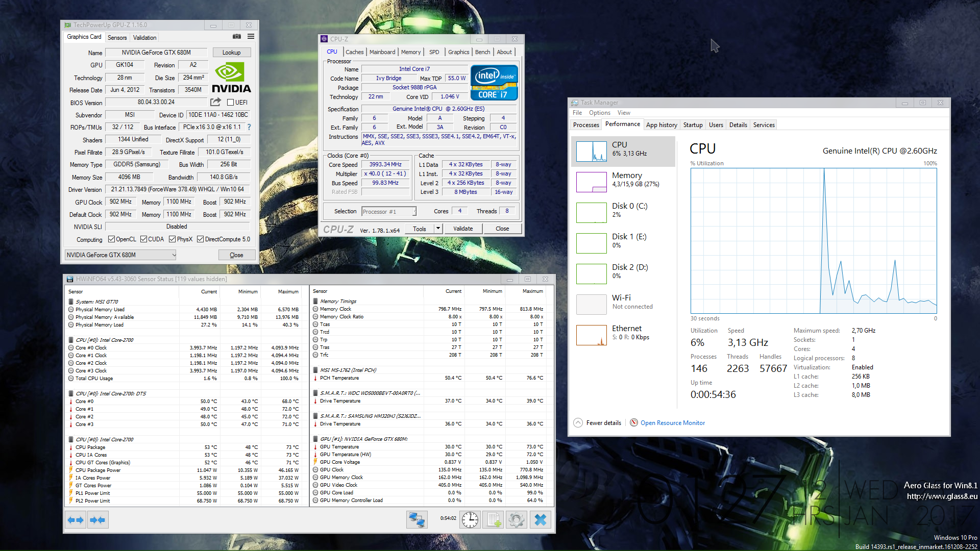Image resolution: width=980 pixels, height=551 pixels.
Task: Click CPU-Z title bar app icon
Action: tap(324, 39)
